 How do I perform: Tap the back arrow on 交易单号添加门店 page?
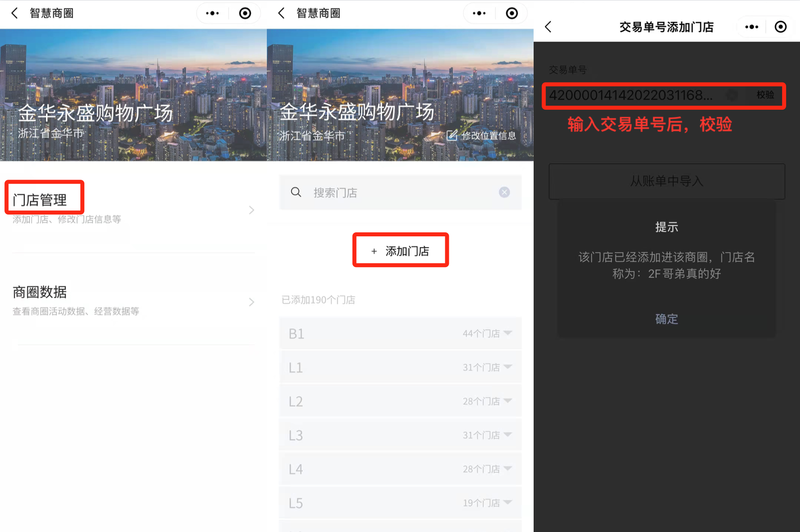point(548,27)
